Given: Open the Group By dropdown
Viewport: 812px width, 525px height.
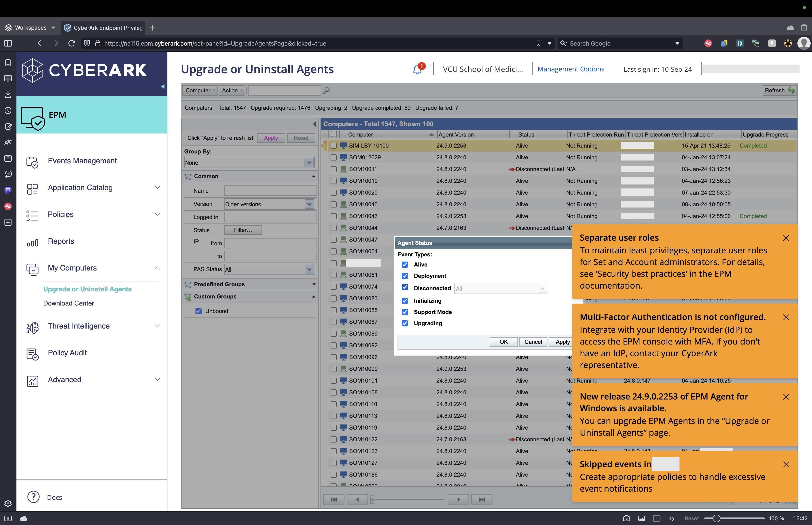Looking at the screenshot, I should click(x=309, y=163).
